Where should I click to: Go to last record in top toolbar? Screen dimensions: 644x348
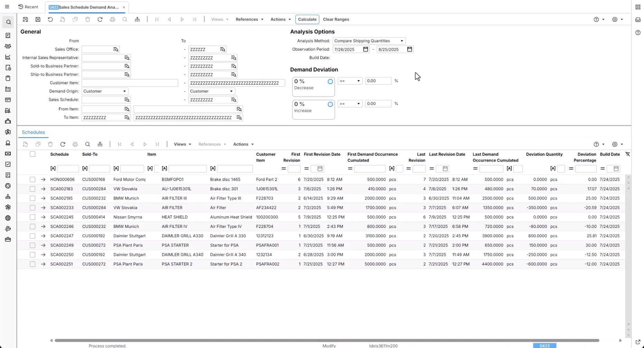[195, 19]
